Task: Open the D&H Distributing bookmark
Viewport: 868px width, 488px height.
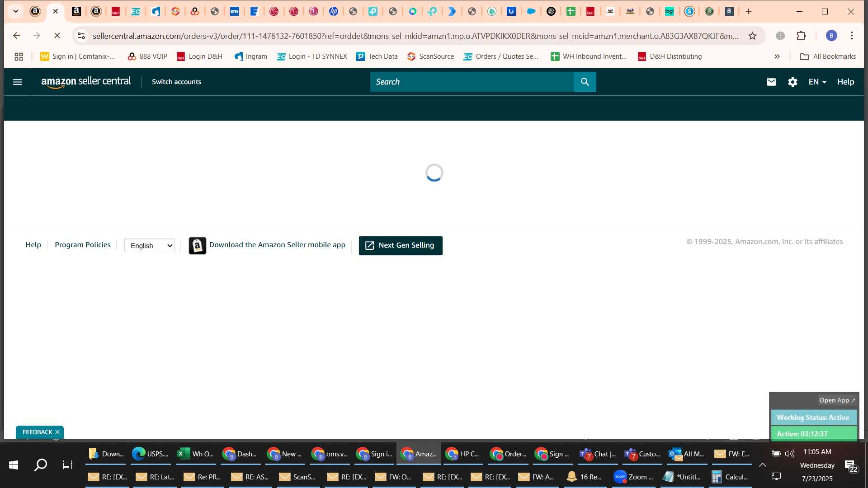Action: coord(670,56)
